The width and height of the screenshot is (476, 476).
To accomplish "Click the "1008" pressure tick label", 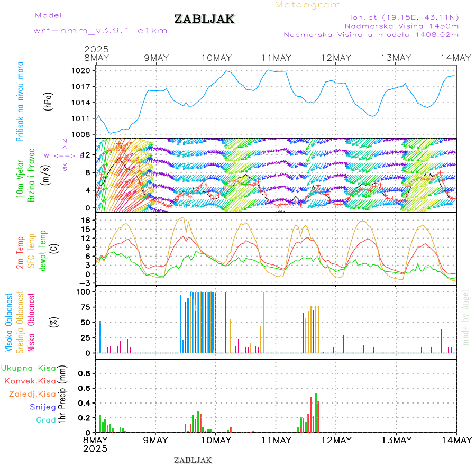I will 80,134.
